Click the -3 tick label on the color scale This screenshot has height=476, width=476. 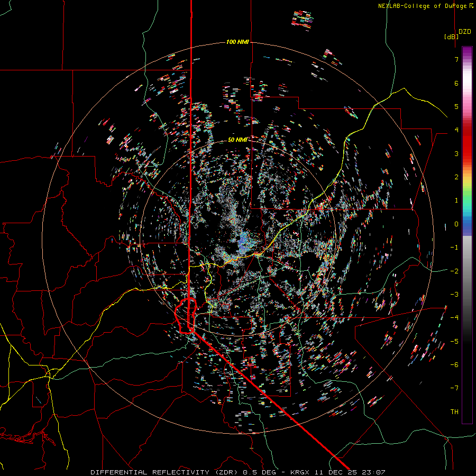click(x=454, y=295)
